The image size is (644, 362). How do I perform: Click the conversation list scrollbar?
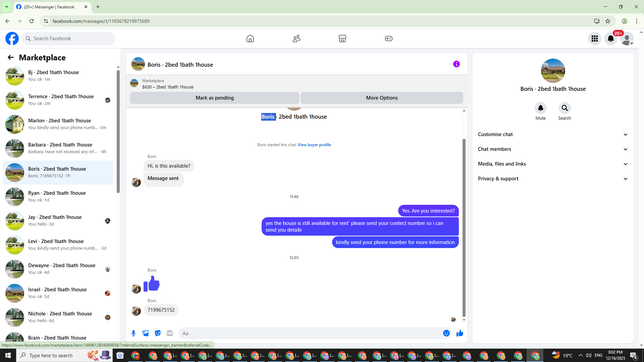click(x=118, y=131)
